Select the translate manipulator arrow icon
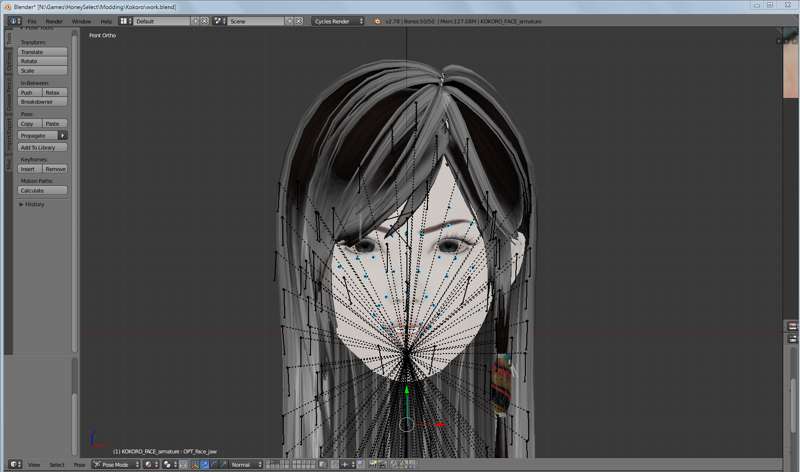The image size is (800, 472). (204, 464)
